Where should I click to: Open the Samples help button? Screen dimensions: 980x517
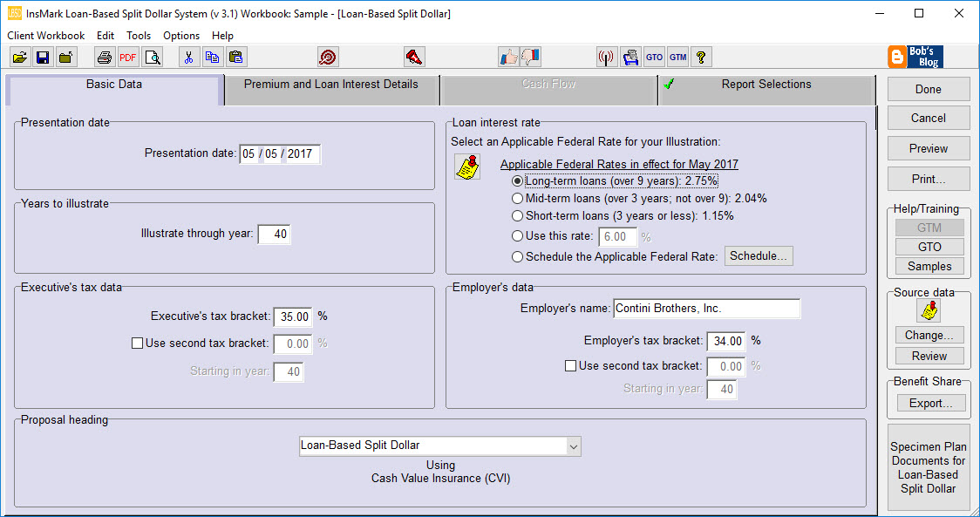(x=929, y=266)
